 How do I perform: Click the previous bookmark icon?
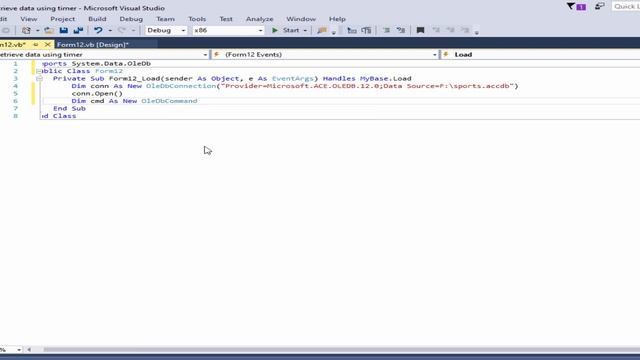point(436,30)
